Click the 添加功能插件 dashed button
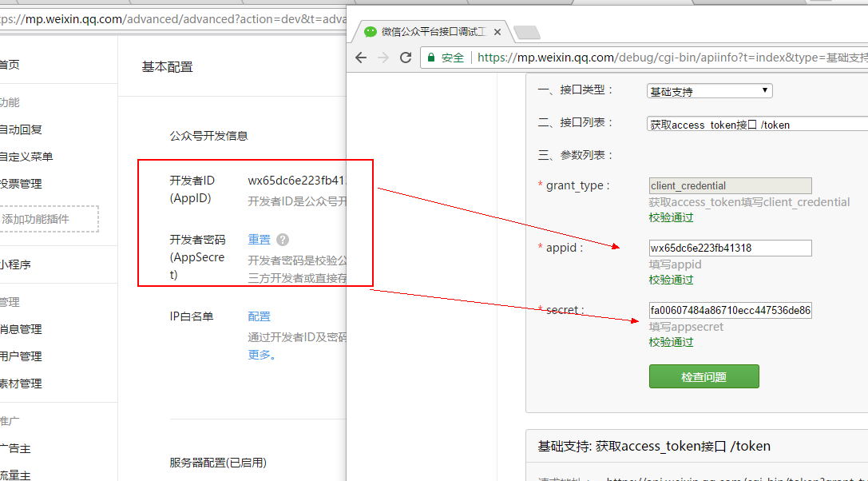The height and width of the screenshot is (481, 868). click(46, 219)
